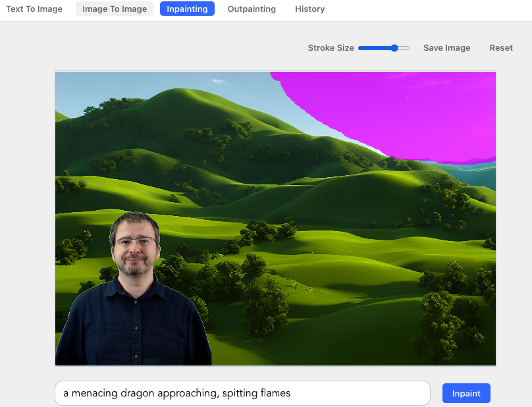The height and width of the screenshot is (407, 532).
Task: Select the Inpainting tab
Action: coord(187,9)
